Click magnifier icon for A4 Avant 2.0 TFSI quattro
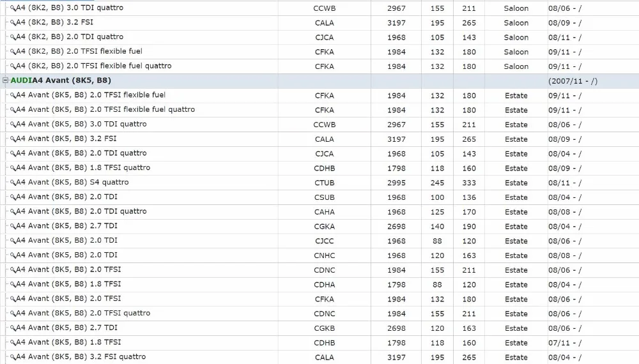This screenshot has width=639, height=364. pos(13,314)
